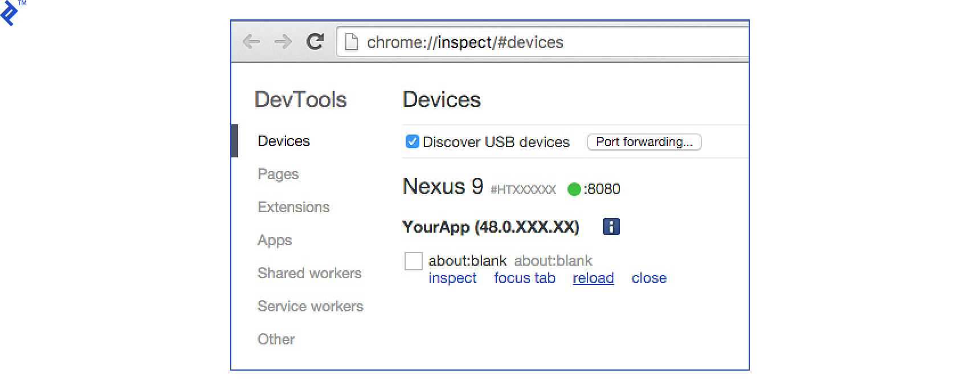The height and width of the screenshot is (390, 980).
Task: Click the back navigation arrow
Action: (x=251, y=42)
